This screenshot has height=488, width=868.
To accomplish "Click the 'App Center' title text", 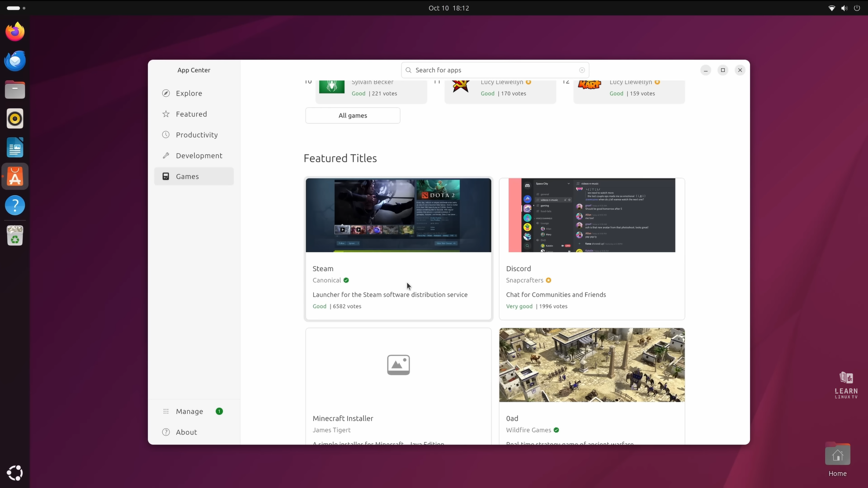I will 193,70.
